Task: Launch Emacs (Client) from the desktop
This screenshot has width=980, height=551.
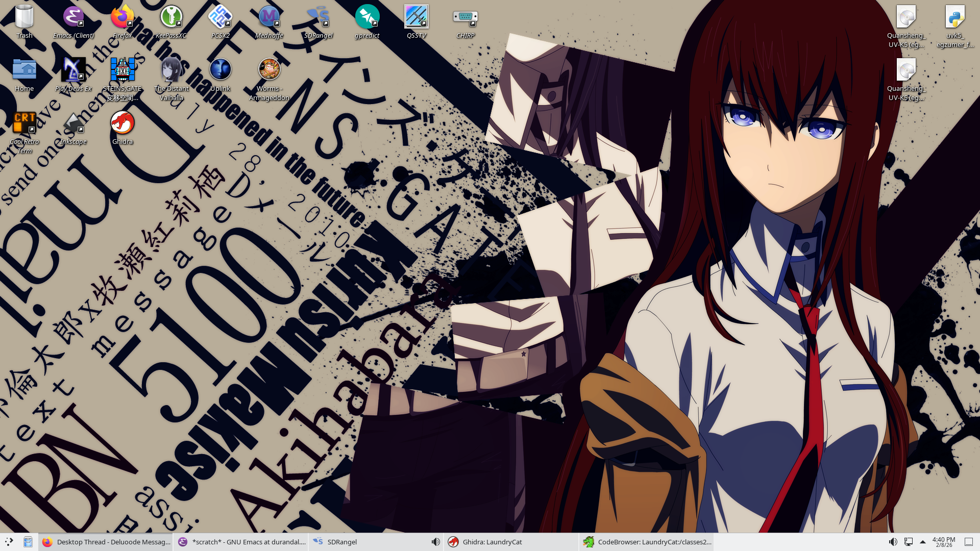Action: (x=73, y=22)
